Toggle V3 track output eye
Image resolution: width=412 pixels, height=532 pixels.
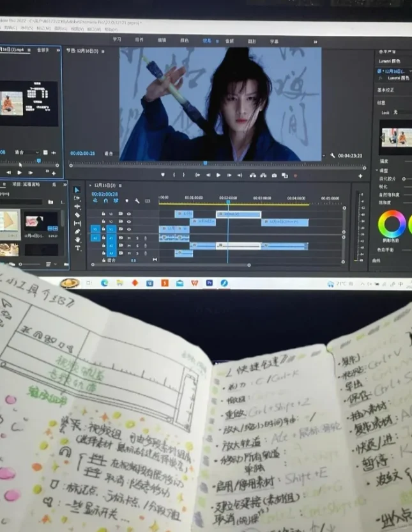[129, 214]
